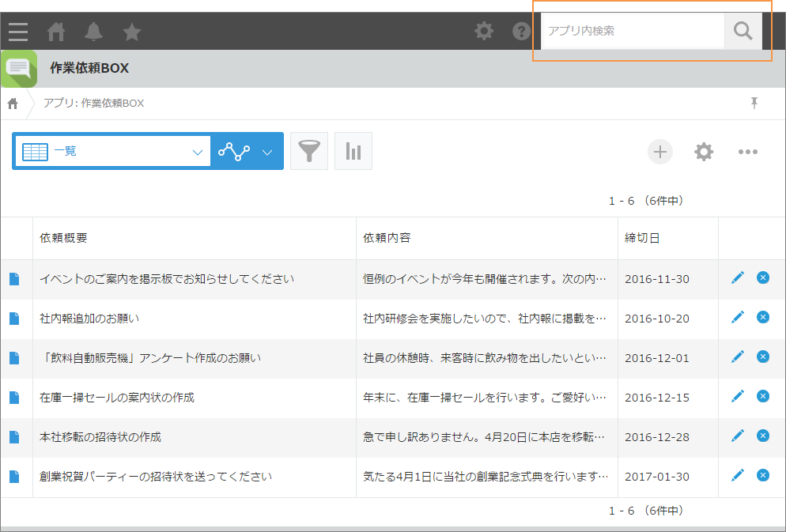Open app settings gear
The image size is (786, 532).
point(704,152)
